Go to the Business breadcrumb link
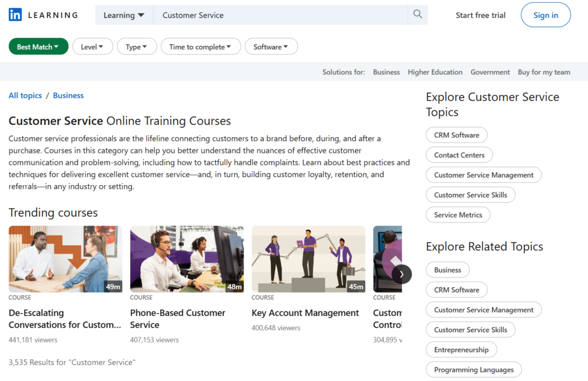The image size is (588, 381). click(x=68, y=95)
